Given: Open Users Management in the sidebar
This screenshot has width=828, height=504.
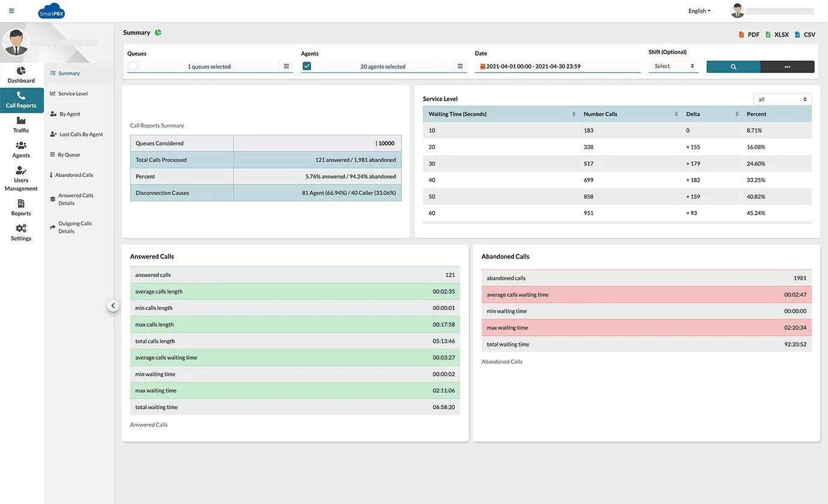Looking at the screenshot, I should [x=21, y=179].
